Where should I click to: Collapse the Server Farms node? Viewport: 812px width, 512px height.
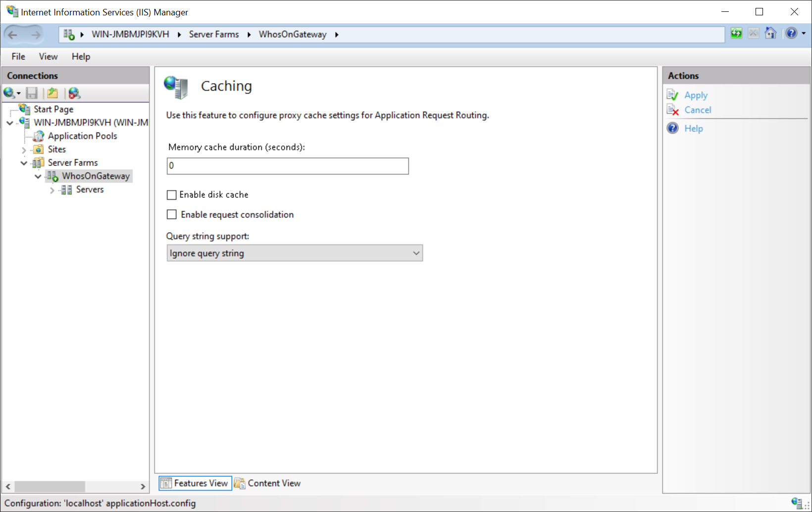[x=24, y=163]
